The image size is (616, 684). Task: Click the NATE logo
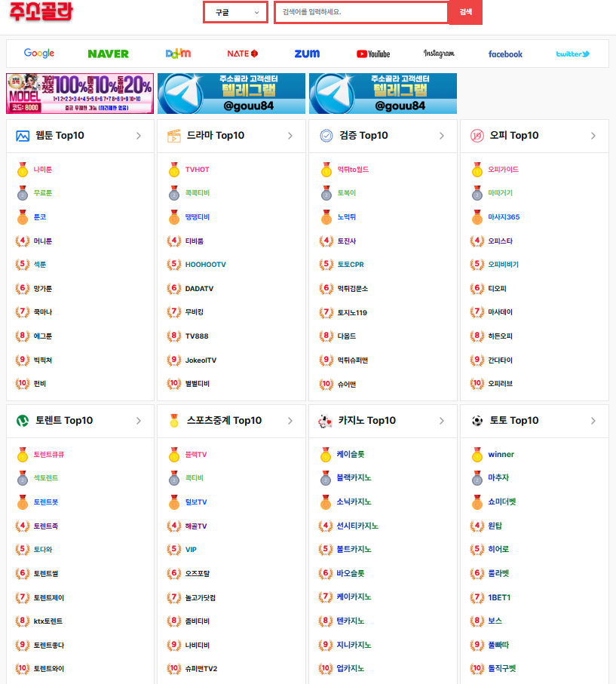click(243, 53)
